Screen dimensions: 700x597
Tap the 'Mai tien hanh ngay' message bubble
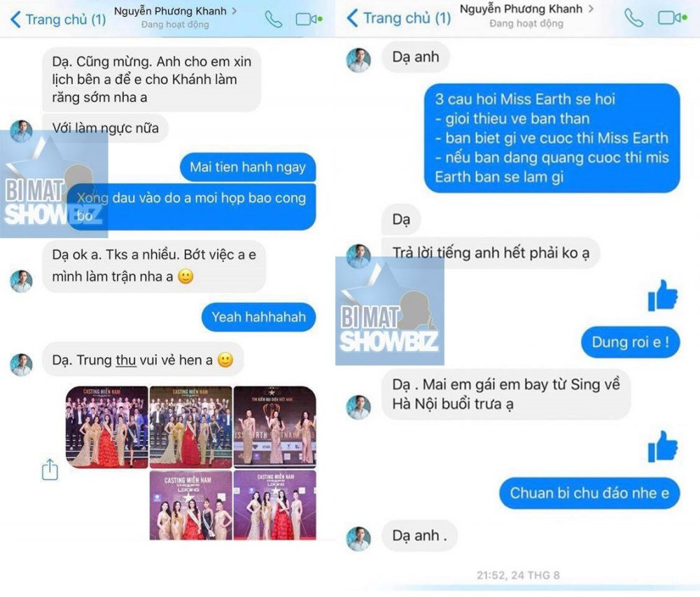pos(248,167)
